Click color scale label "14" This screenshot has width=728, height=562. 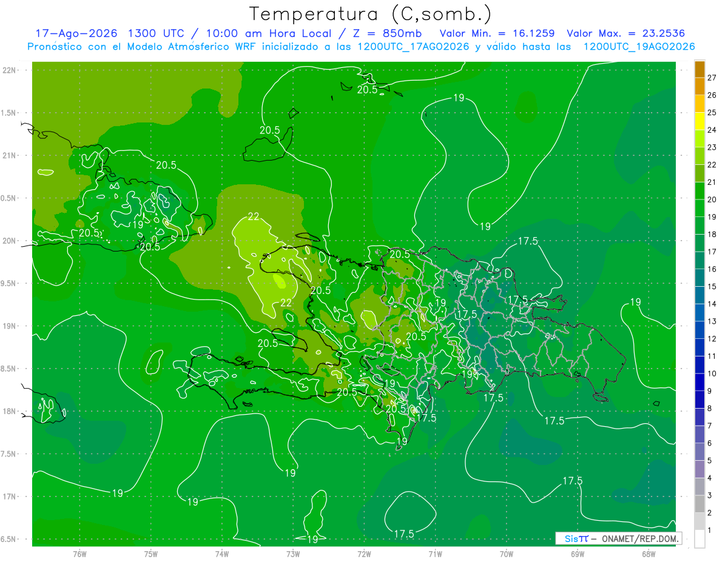pyautogui.click(x=712, y=304)
